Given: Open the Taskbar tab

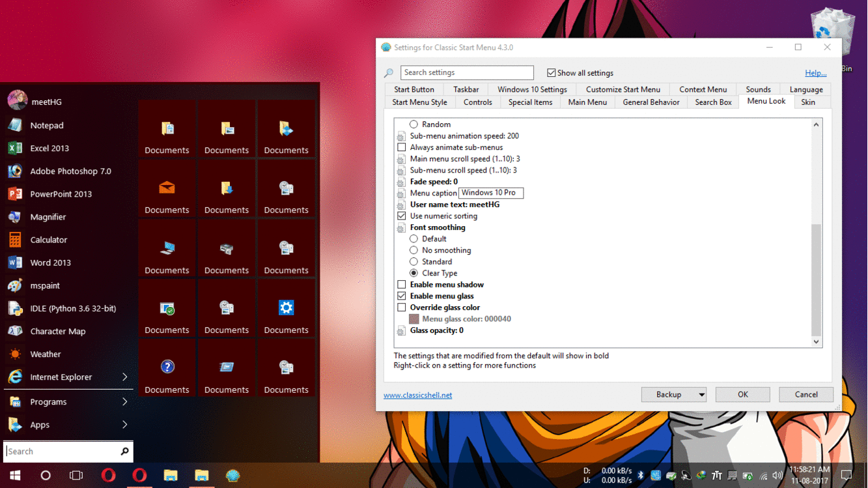Looking at the screenshot, I should click(x=466, y=89).
